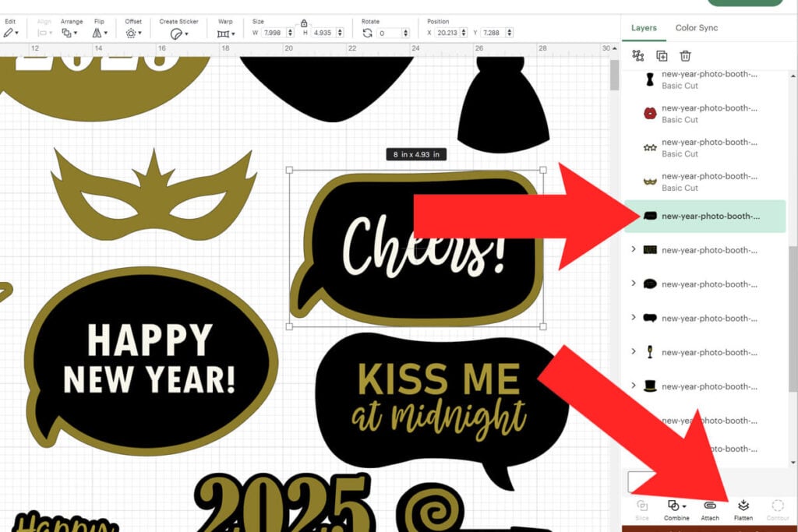Expand the oval speech bubble layer group

click(x=634, y=284)
